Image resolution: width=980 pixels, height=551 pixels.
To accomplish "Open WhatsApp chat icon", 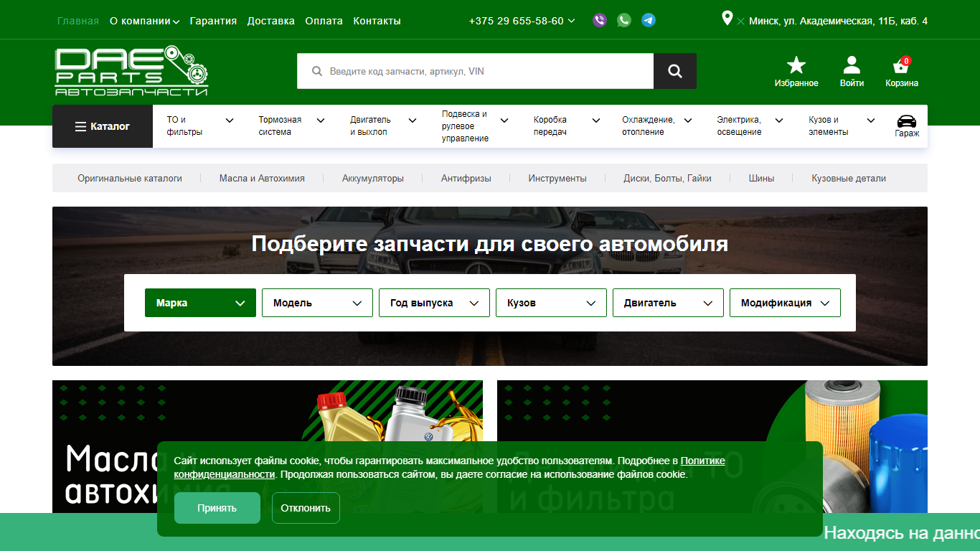I will (624, 20).
